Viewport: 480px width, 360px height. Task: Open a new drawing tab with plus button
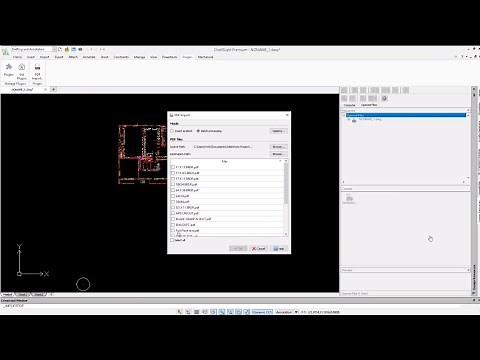click(x=53, y=89)
